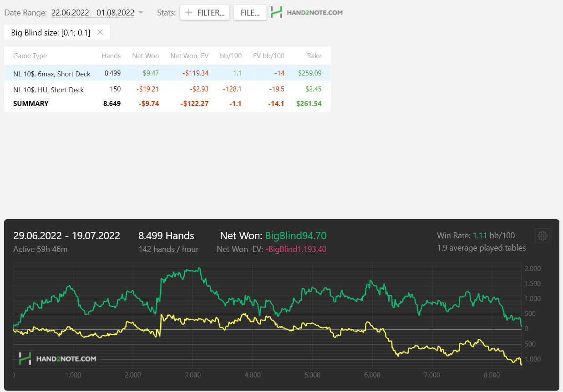Image resolution: width=563 pixels, height=392 pixels.
Task: Sort by EV bb/100 column header
Action: [x=269, y=56]
